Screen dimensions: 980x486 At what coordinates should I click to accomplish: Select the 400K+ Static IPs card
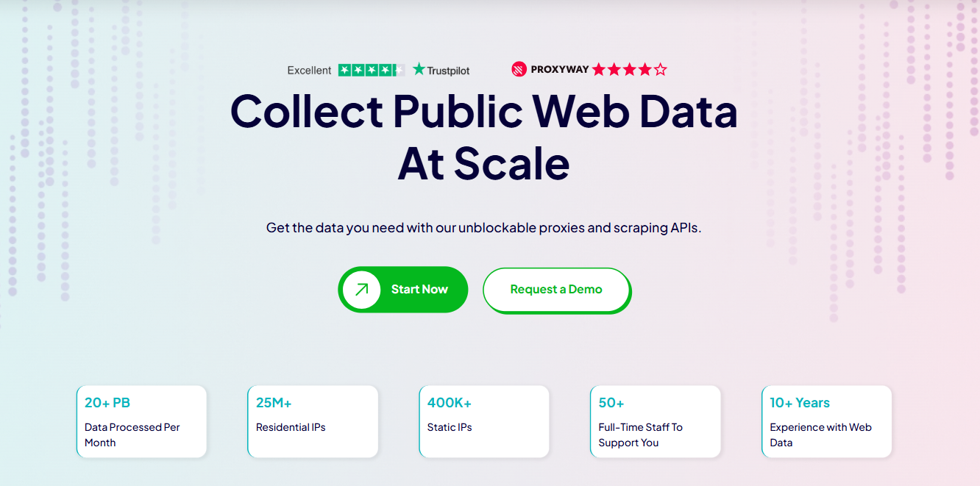click(x=484, y=421)
